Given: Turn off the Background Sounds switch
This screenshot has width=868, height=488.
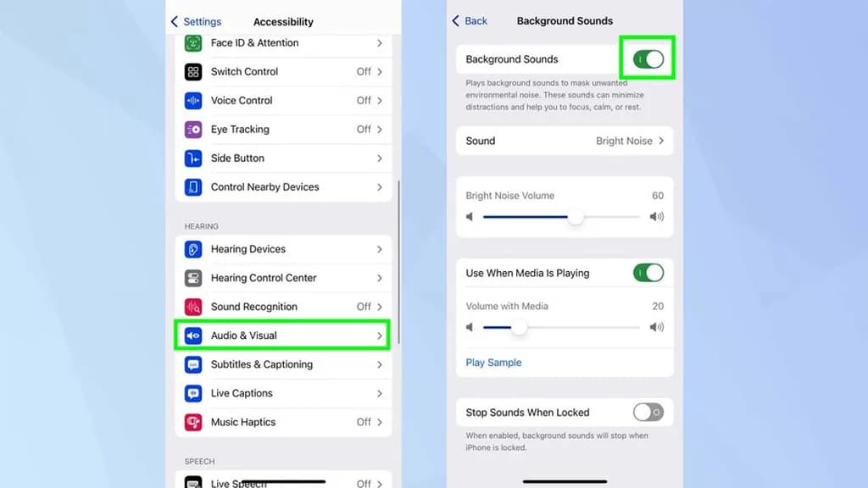Looking at the screenshot, I should (x=648, y=59).
